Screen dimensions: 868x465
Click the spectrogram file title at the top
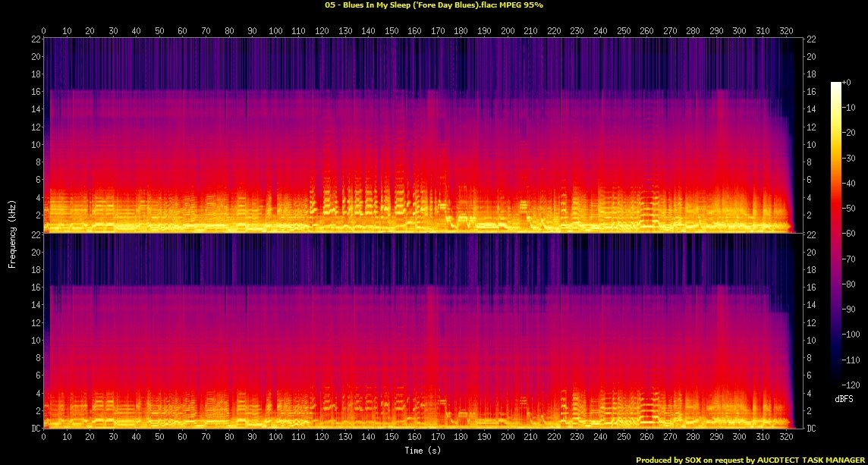pyautogui.click(x=433, y=5)
